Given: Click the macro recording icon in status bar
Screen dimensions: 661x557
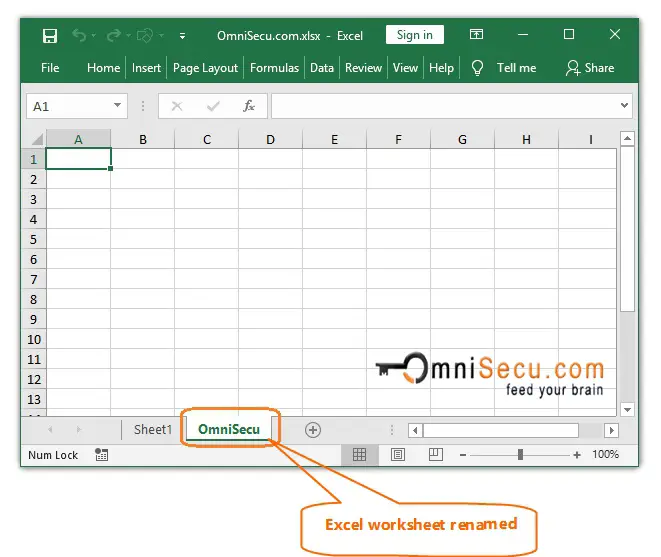Looking at the screenshot, I should [x=101, y=455].
